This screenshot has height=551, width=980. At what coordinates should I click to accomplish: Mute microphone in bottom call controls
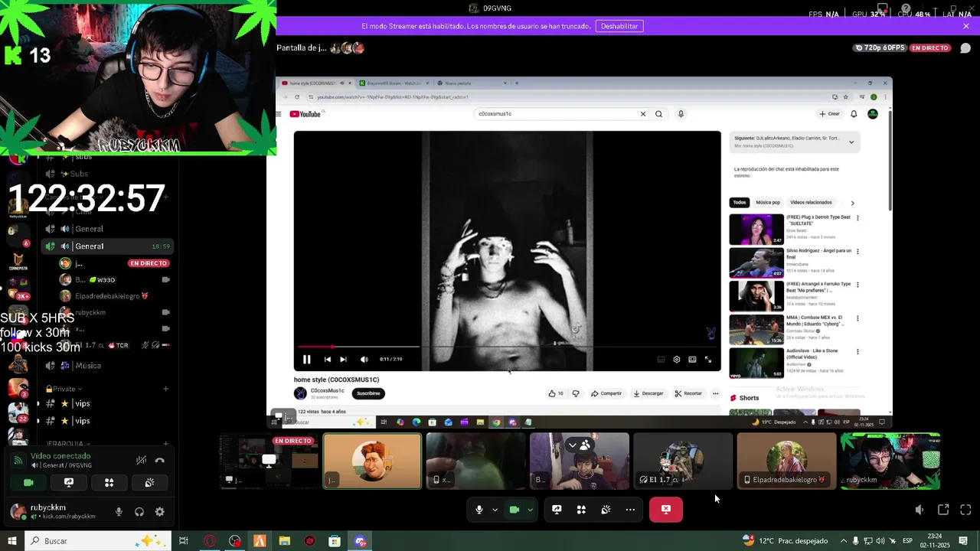click(479, 510)
